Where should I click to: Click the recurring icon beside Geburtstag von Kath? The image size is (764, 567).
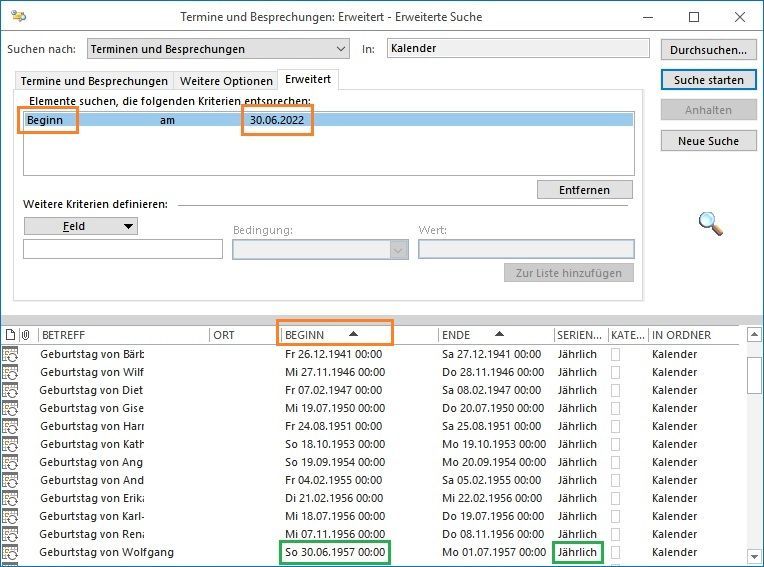point(10,444)
